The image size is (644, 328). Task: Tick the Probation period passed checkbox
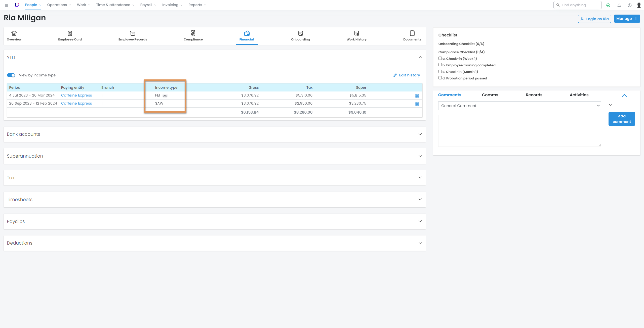tap(440, 78)
